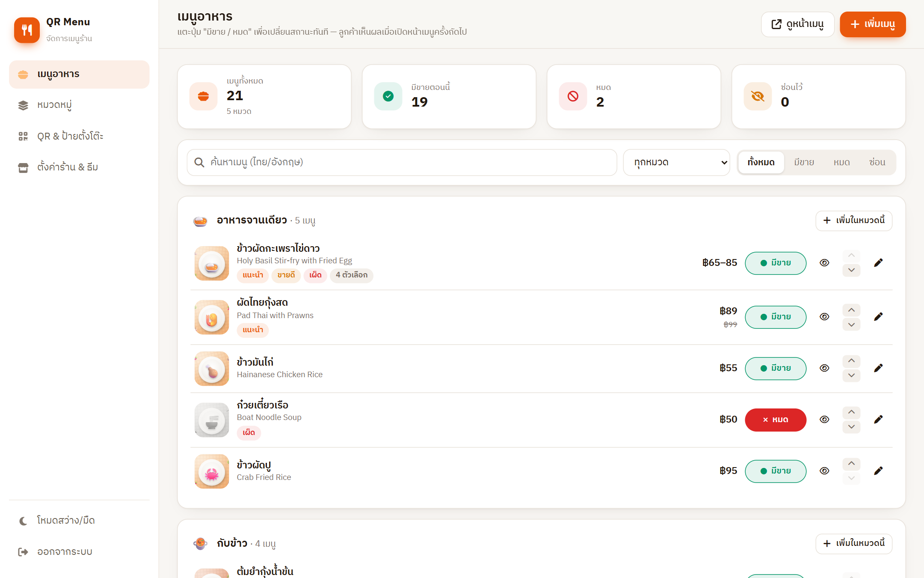The image size is (924, 578).
Task: Click the ก๋วยเตี๋ยวเรือ noodle thumbnail
Action: (212, 420)
